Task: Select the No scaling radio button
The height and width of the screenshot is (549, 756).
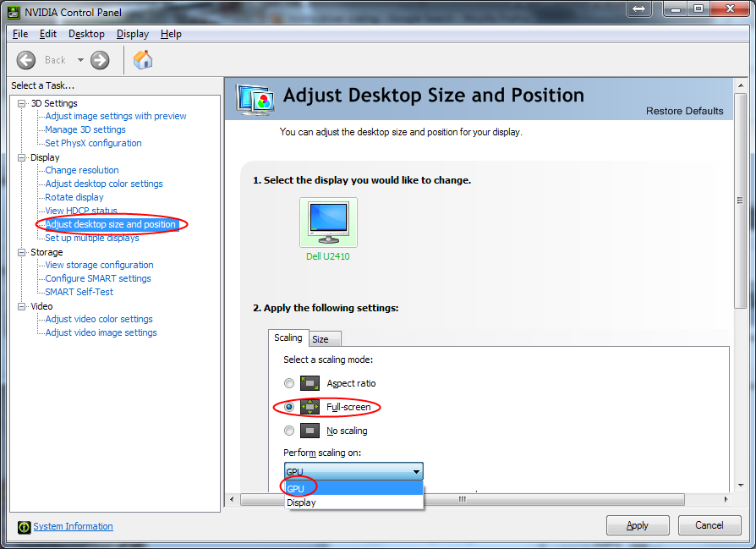Action: point(289,431)
